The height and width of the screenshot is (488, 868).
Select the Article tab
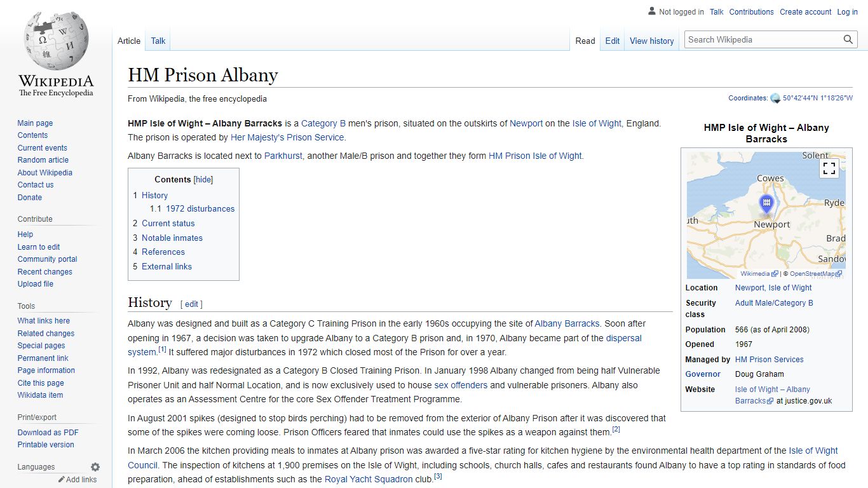click(x=129, y=41)
